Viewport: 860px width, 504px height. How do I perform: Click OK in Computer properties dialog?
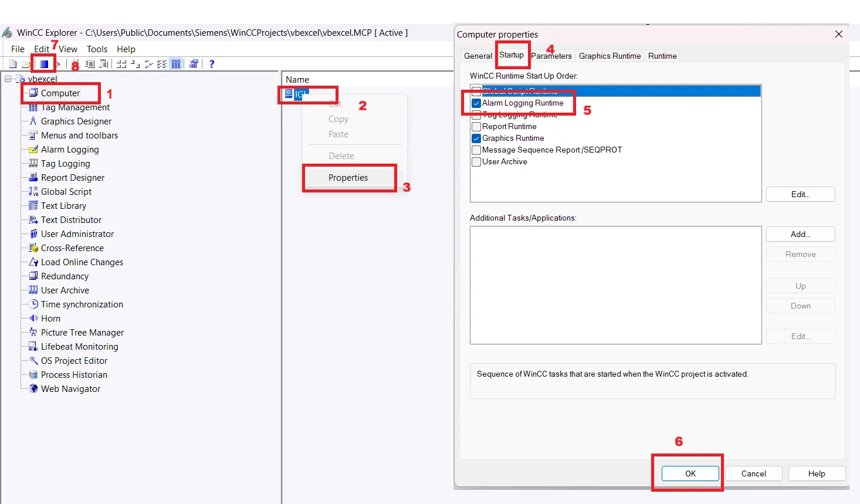click(x=690, y=473)
